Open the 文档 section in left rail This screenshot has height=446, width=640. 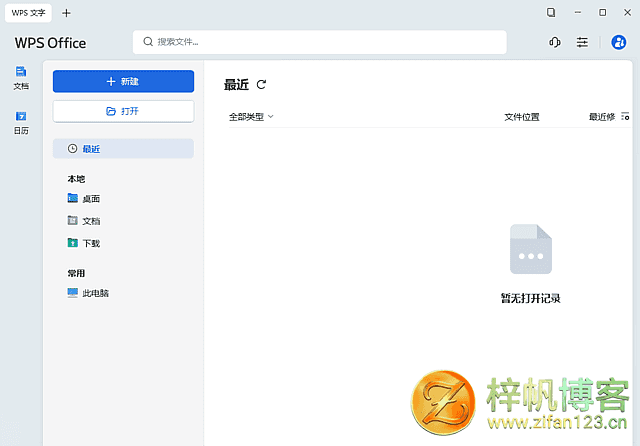[21, 78]
